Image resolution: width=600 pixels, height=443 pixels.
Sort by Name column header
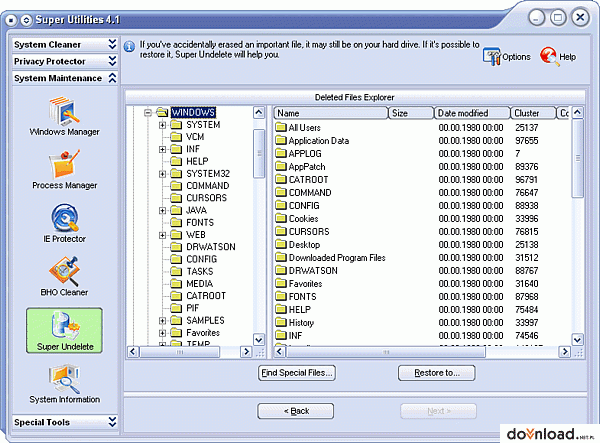[331, 113]
